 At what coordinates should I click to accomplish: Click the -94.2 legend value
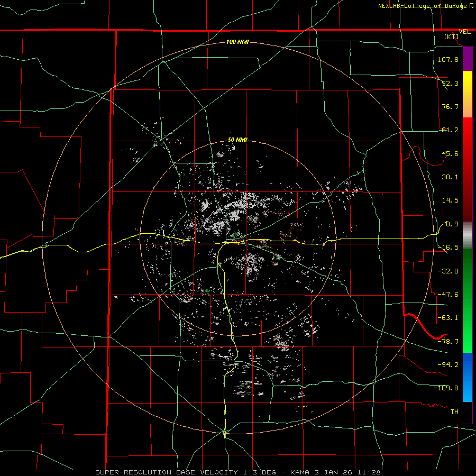coord(448,365)
